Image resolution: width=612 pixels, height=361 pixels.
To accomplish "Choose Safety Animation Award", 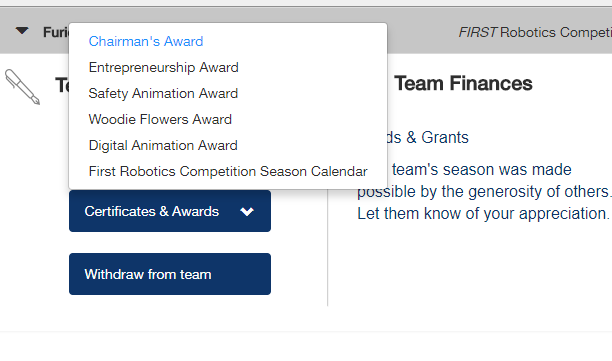I will [x=163, y=94].
